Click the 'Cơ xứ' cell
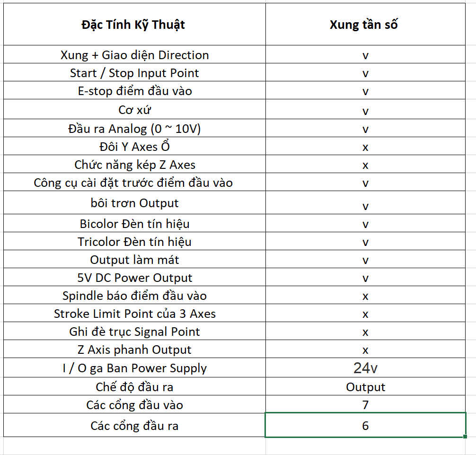The width and height of the screenshot is (476, 455). tap(134, 110)
